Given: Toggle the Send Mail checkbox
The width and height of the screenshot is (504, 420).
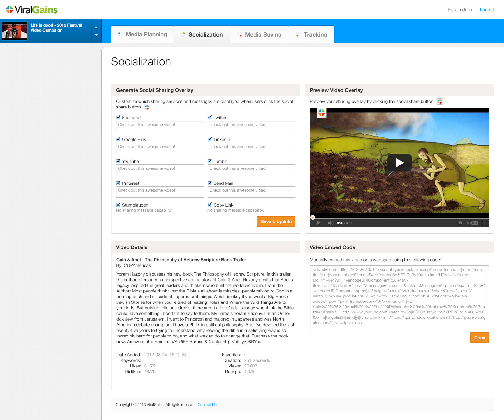Looking at the screenshot, I should point(210,183).
